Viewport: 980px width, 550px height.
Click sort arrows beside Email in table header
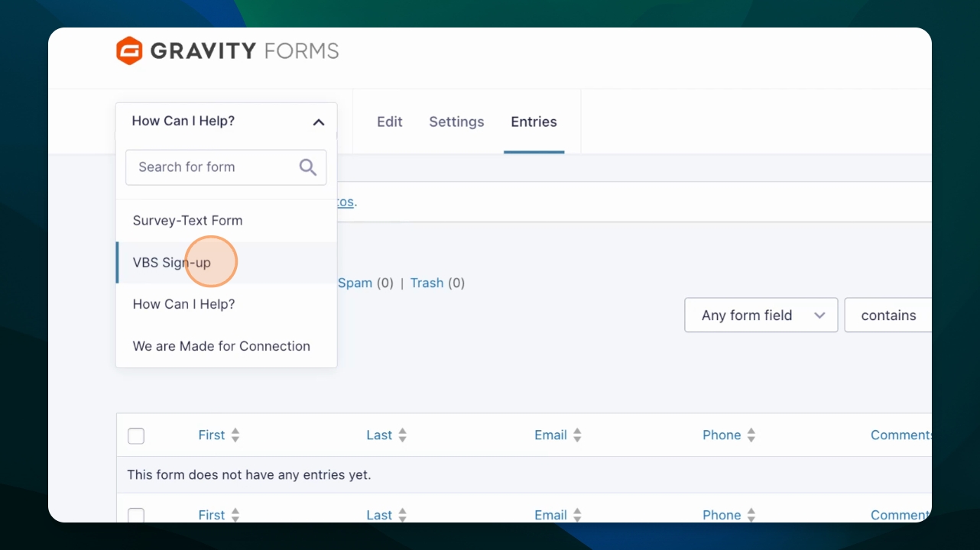[x=577, y=435]
